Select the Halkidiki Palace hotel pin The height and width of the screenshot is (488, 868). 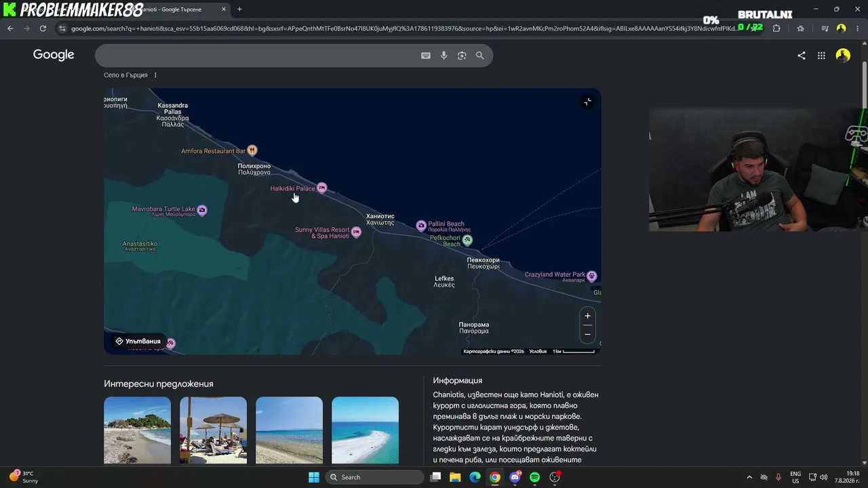point(322,188)
